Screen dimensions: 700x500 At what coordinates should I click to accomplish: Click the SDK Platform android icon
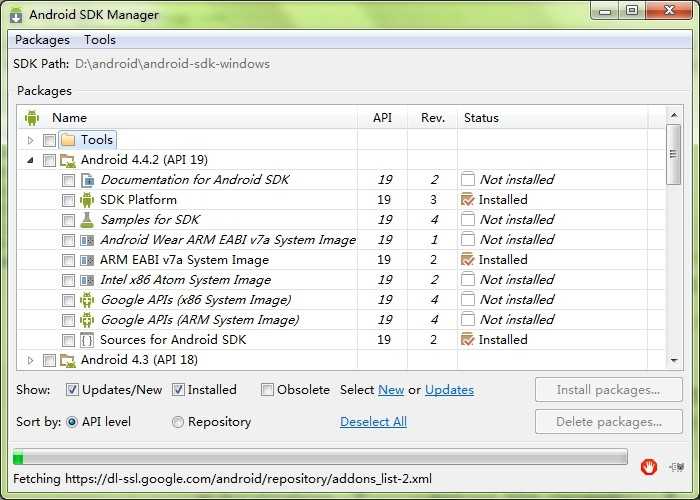[x=87, y=200]
